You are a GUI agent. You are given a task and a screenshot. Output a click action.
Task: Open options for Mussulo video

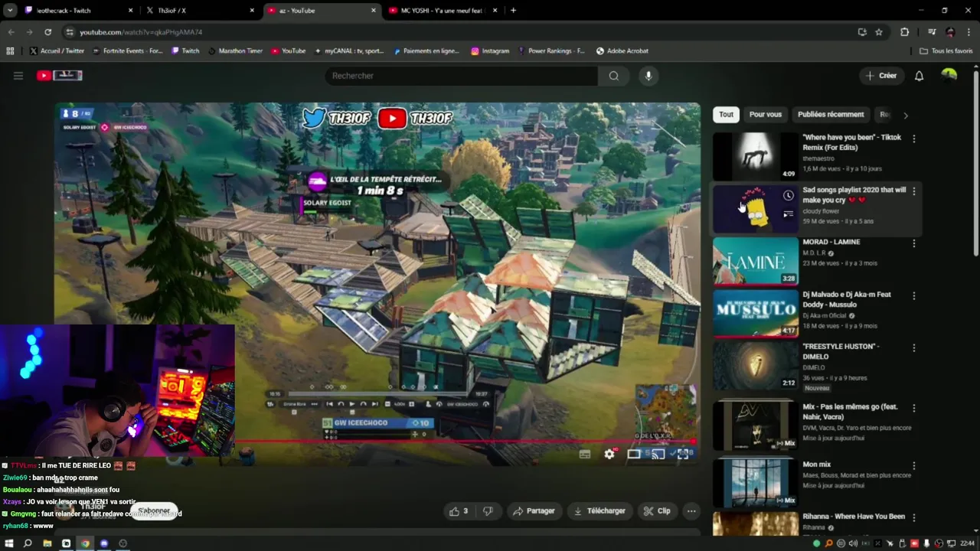(x=913, y=295)
